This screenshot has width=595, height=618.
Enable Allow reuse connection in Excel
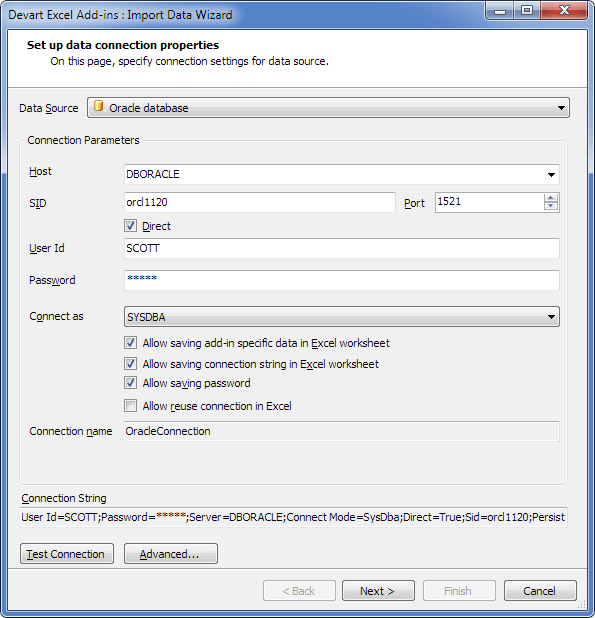130,406
